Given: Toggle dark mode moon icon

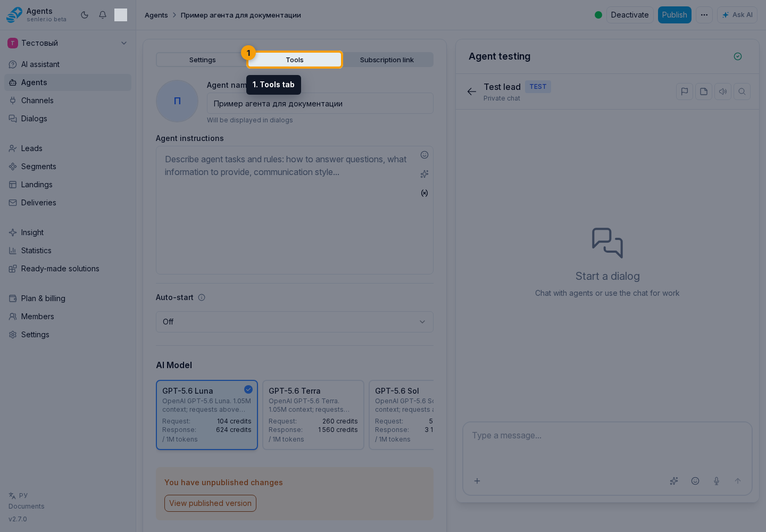Looking at the screenshot, I should coord(85,15).
